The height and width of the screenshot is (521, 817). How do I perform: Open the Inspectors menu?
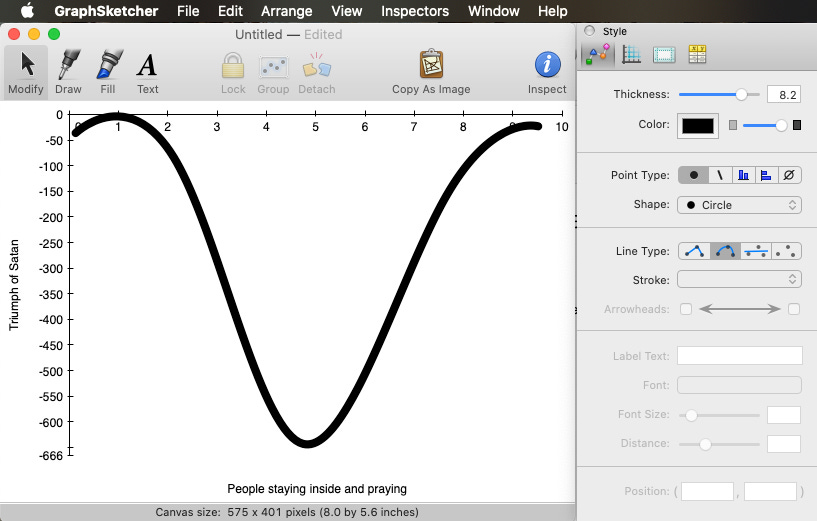[415, 11]
